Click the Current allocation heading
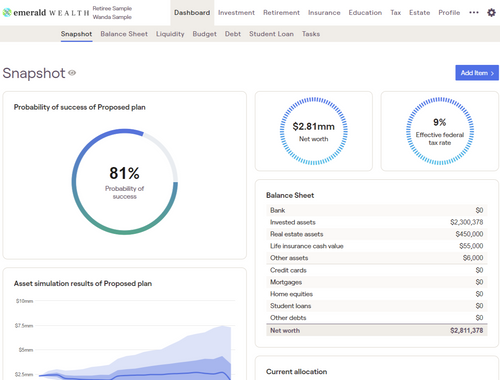500x380 pixels. (x=296, y=372)
